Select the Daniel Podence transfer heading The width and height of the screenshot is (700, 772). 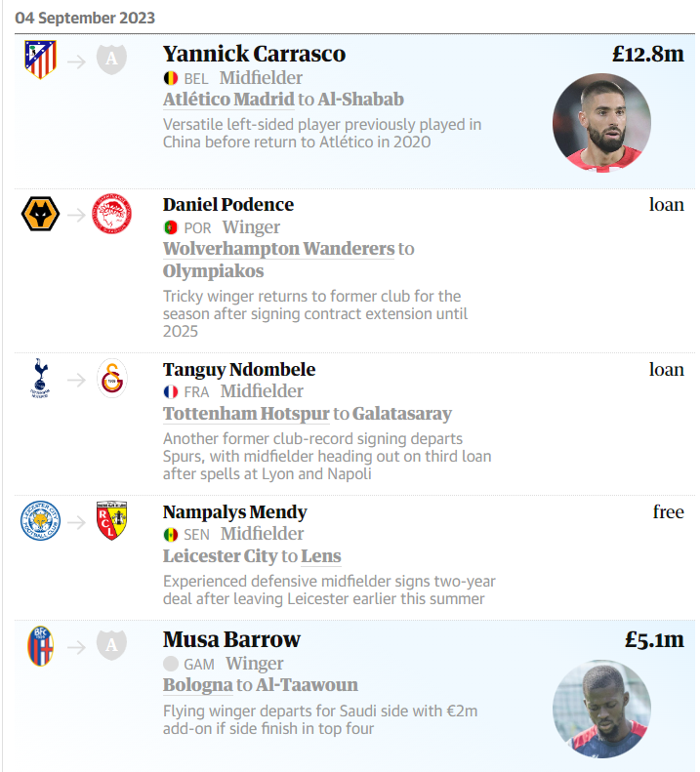point(227,205)
